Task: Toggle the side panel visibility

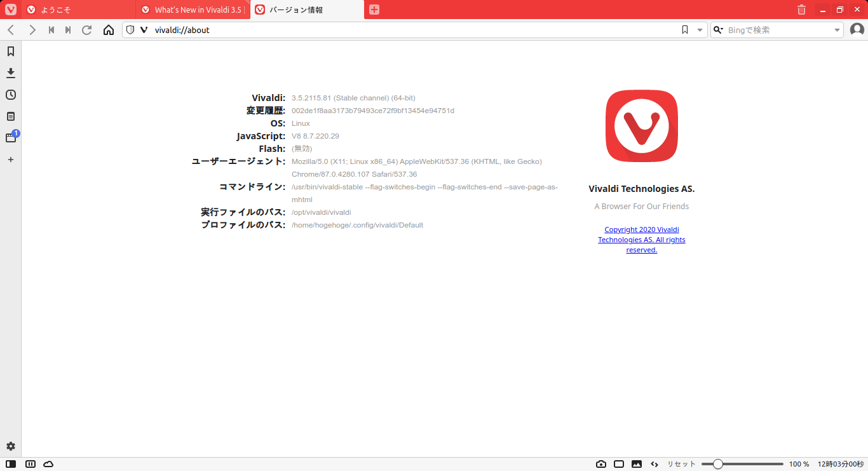Action: (x=11, y=464)
